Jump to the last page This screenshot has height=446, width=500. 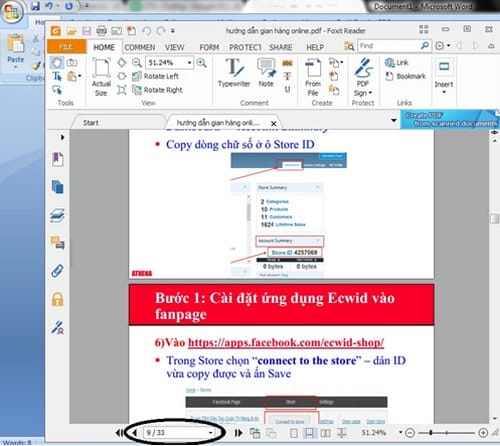(x=238, y=433)
